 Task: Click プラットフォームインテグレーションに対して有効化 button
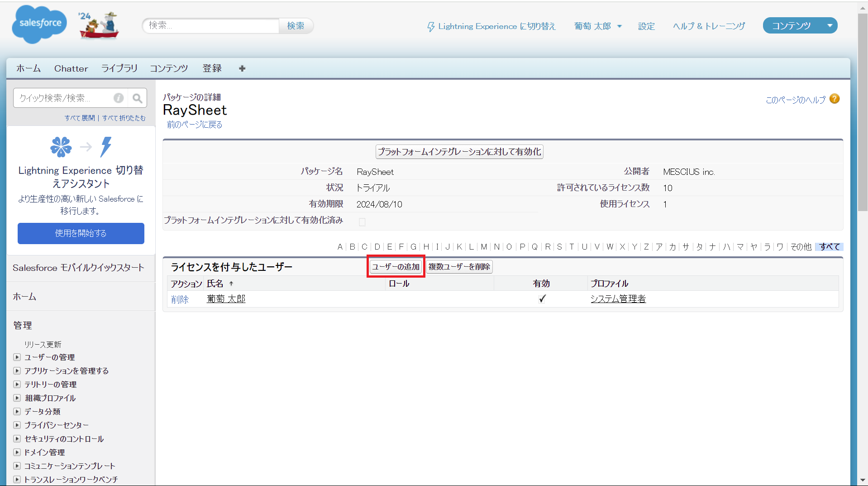pos(459,152)
